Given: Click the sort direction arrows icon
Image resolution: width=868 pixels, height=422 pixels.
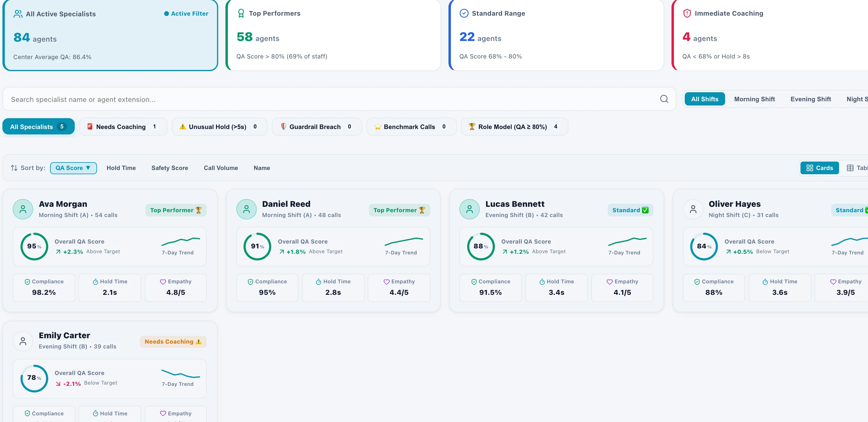Looking at the screenshot, I should point(14,168).
